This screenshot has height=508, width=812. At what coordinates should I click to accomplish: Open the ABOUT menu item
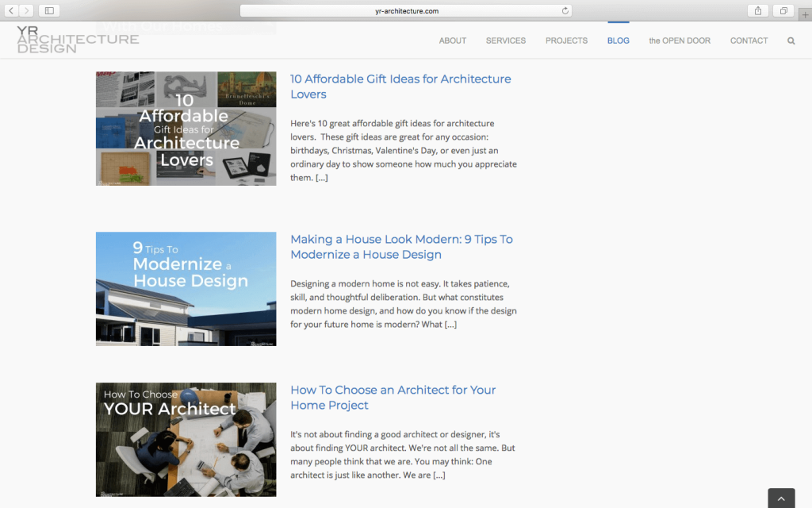click(x=452, y=40)
